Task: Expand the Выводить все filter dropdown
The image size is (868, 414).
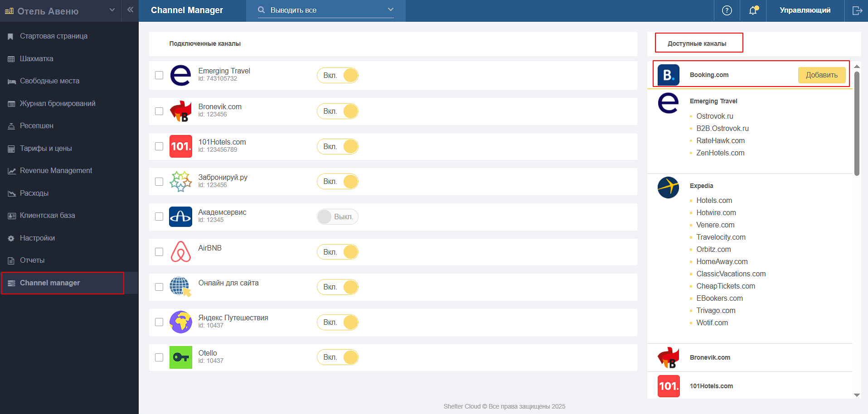Action: [326, 10]
